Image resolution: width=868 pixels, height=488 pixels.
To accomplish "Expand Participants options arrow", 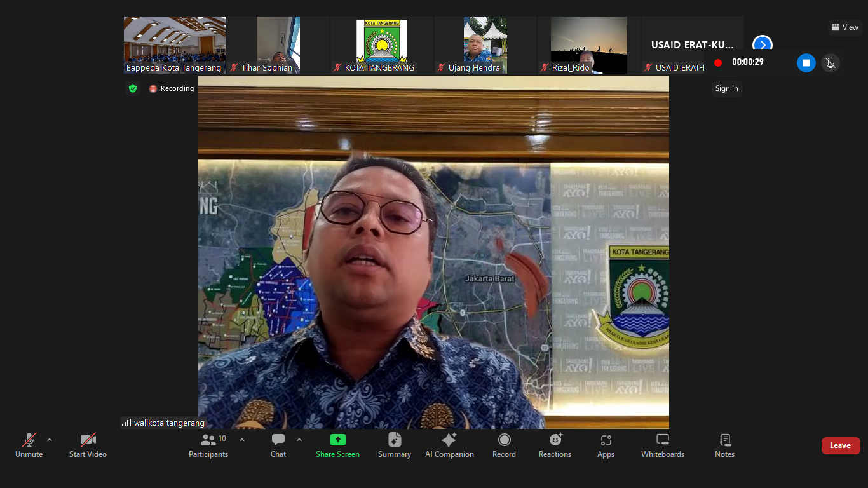I will pos(242,440).
